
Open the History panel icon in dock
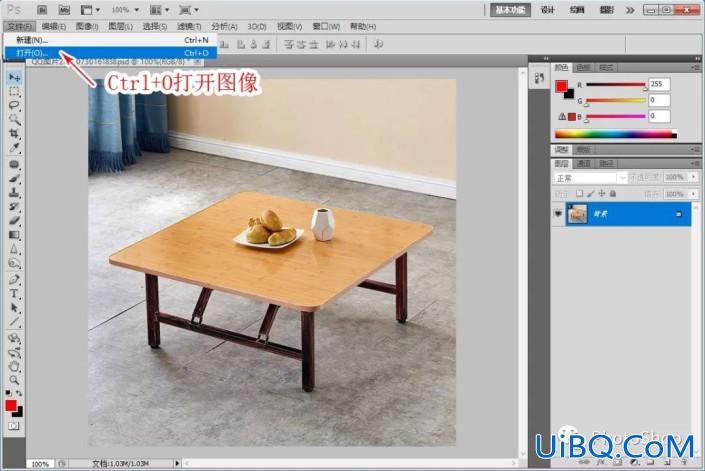point(539,79)
